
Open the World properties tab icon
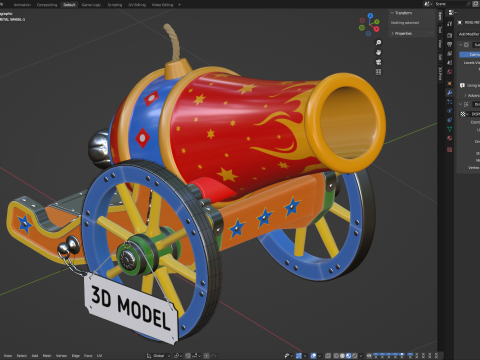(450, 72)
